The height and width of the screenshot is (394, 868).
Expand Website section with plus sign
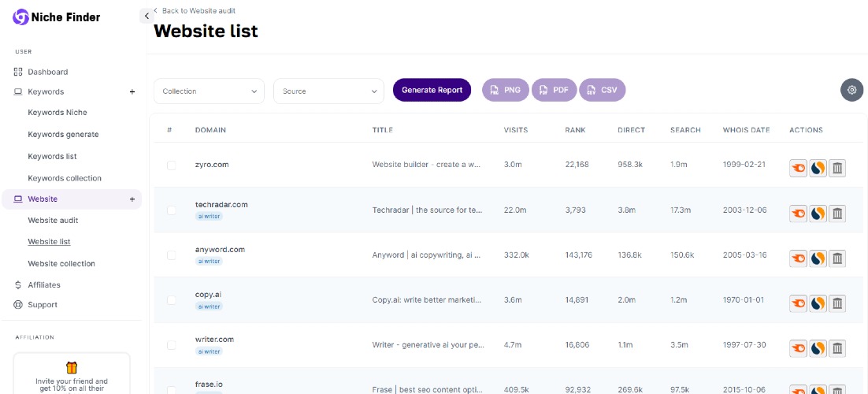pyautogui.click(x=132, y=199)
